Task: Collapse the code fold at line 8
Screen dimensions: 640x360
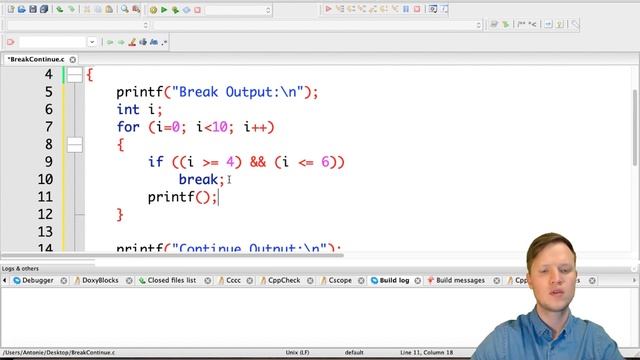Action: click(75, 145)
